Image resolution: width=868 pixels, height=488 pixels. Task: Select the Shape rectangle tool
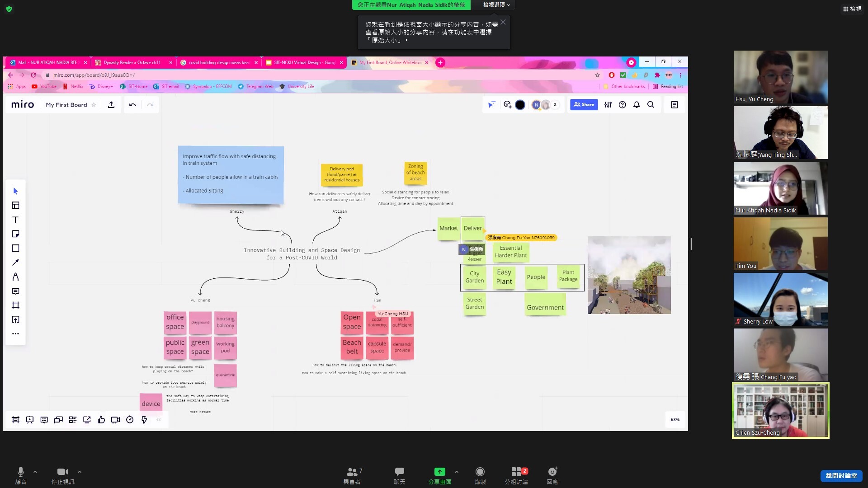pos(15,248)
